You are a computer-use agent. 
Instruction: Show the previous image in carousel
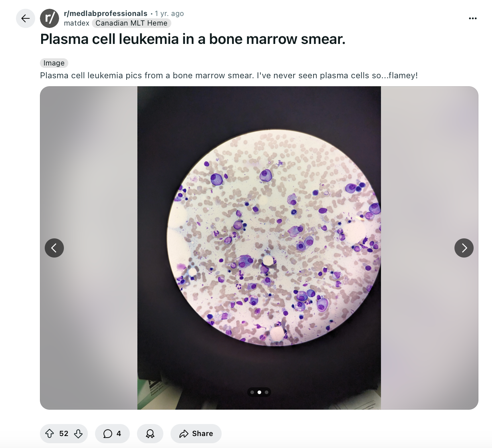pos(54,248)
